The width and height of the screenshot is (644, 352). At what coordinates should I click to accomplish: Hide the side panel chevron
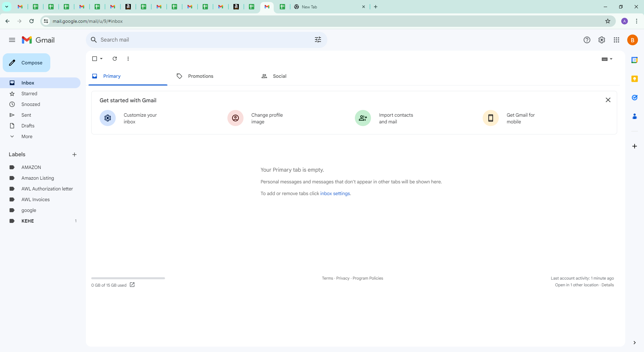tap(635, 343)
